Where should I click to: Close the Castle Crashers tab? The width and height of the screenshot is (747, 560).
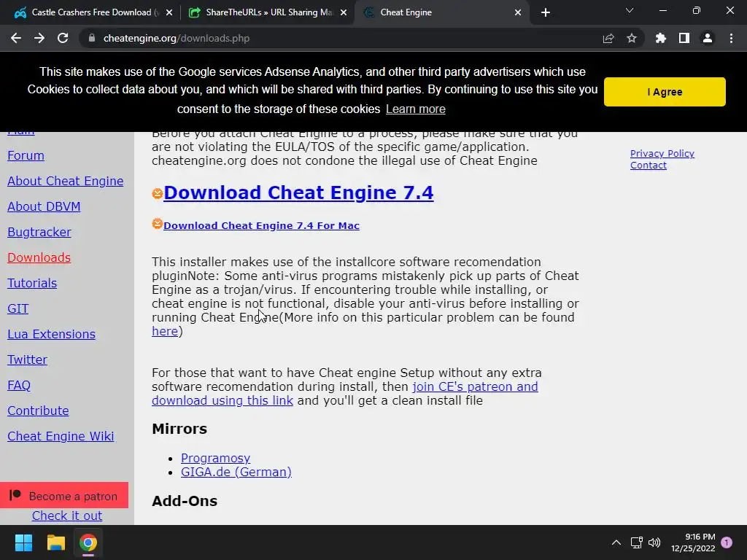[x=169, y=12]
